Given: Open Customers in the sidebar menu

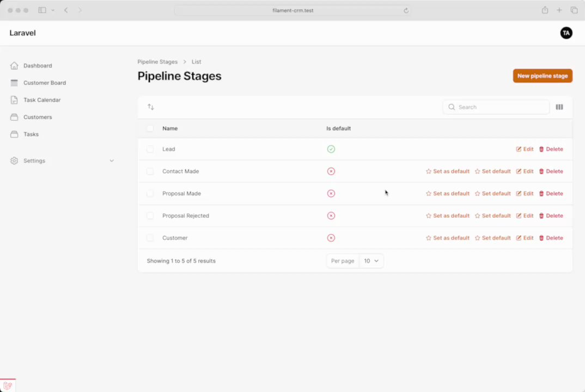Looking at the screenshot, I should coord(38,117).
